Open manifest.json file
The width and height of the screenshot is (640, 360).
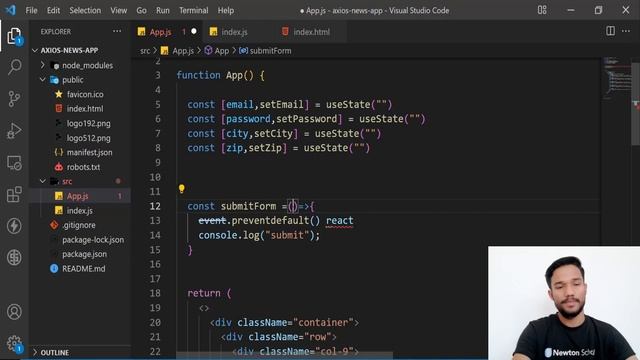point(89,152)
